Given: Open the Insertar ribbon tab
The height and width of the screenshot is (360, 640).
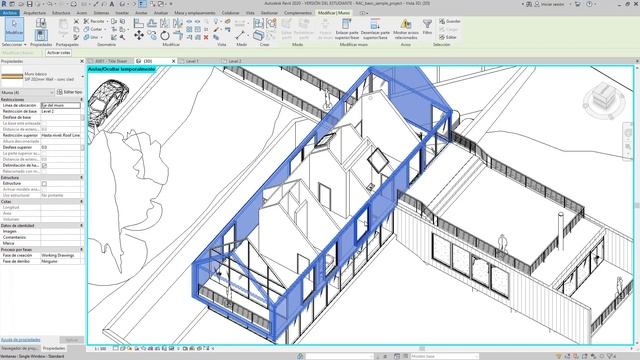Looking at the screenshot, I should point(122,13).
